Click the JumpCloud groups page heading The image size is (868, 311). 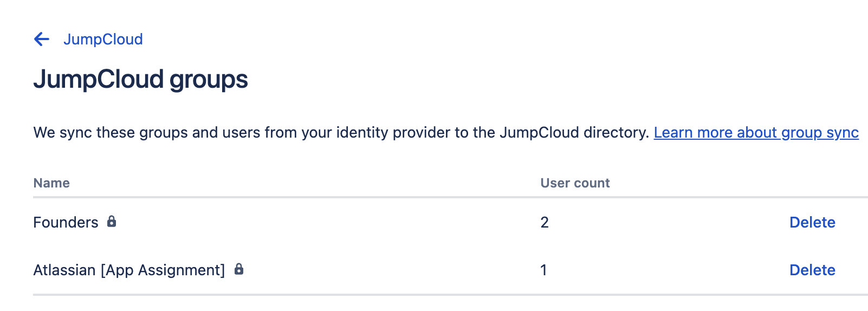(140, 79)
